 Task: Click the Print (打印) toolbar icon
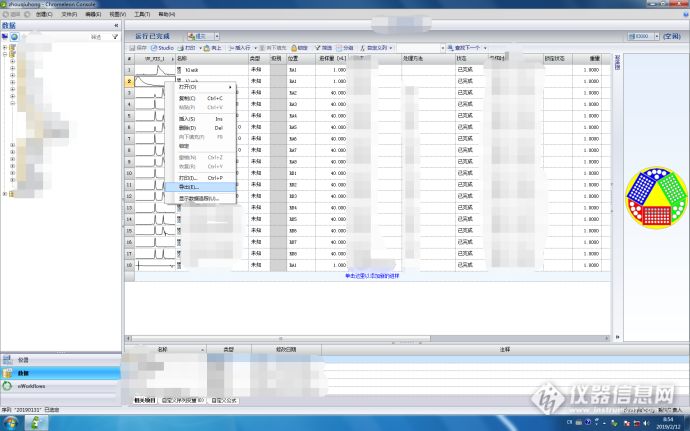[187, 48]
